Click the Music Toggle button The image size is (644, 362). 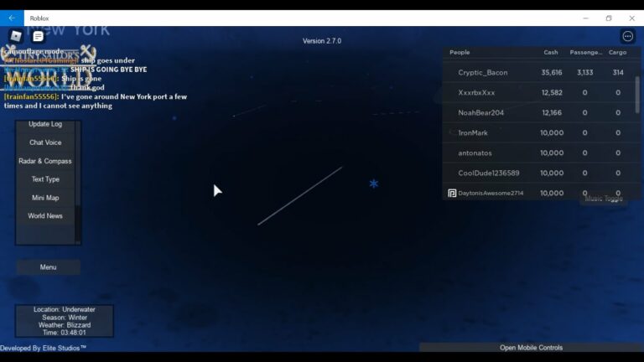(x=604, y=199)
